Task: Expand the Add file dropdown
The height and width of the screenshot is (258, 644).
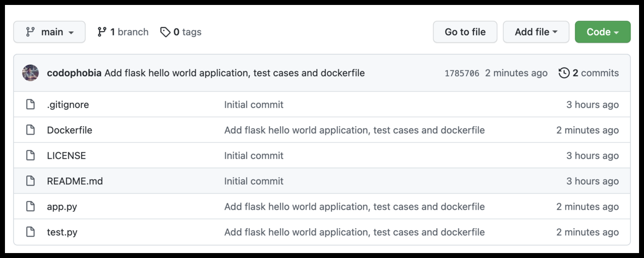Action: (x=536, y=32)
